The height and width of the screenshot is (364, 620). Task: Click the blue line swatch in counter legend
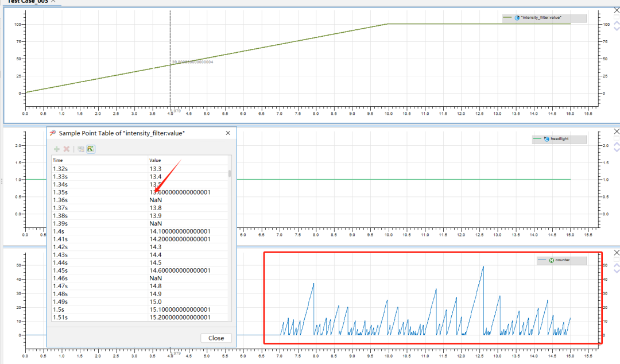[x=542, y=260]
